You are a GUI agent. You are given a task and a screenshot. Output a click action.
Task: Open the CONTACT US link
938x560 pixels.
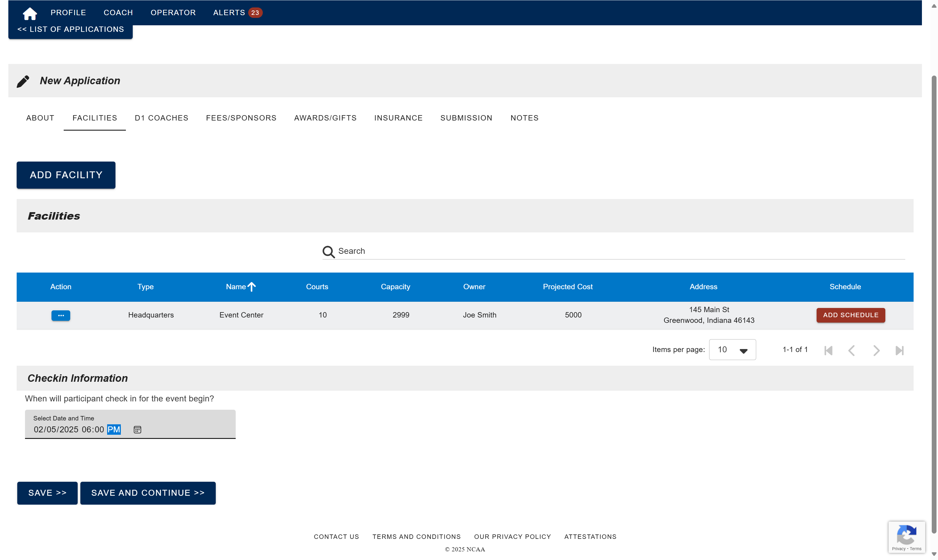point(336,536)
